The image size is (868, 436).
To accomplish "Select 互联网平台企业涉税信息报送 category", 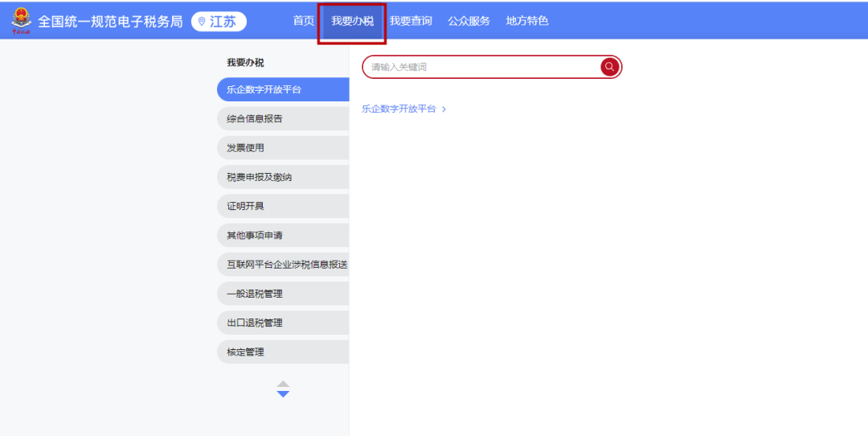I will pyautogui.click(x=283, y=265).
